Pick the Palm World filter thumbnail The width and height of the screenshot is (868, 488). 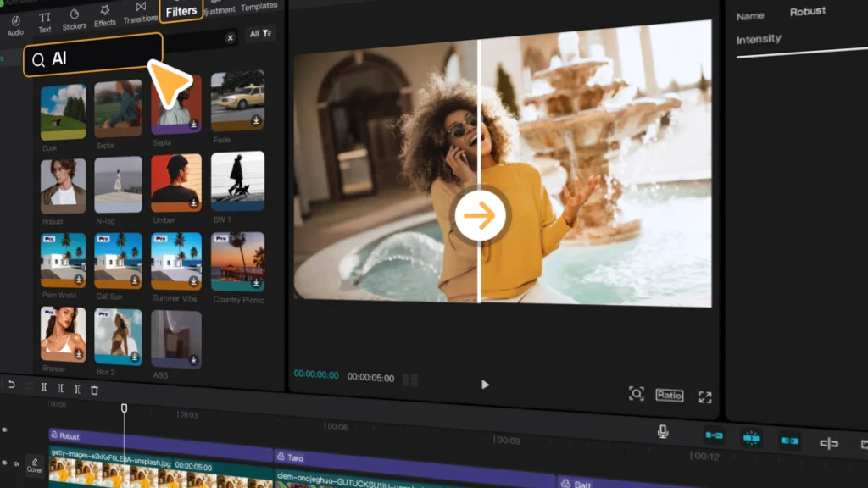coord(63,260)
